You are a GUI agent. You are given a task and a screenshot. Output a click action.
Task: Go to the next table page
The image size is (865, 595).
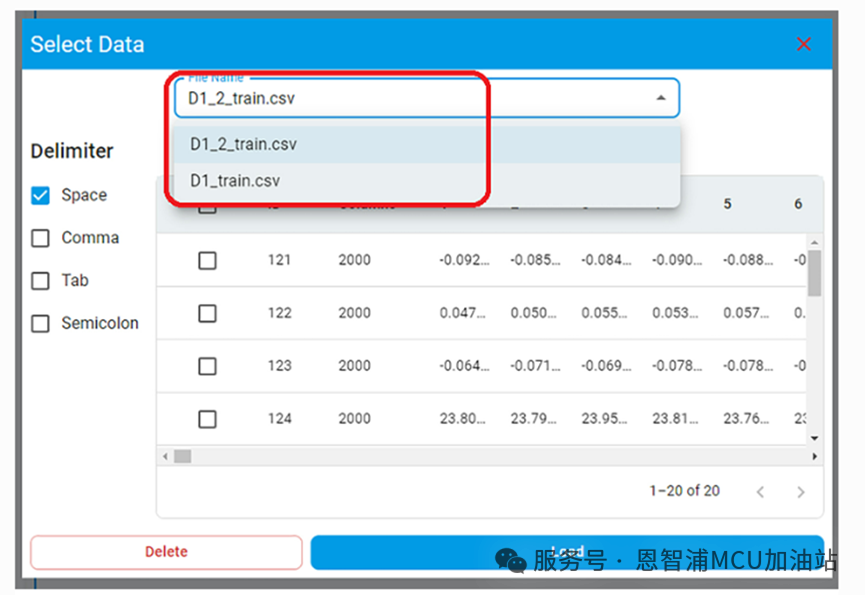tap(800, 492)
